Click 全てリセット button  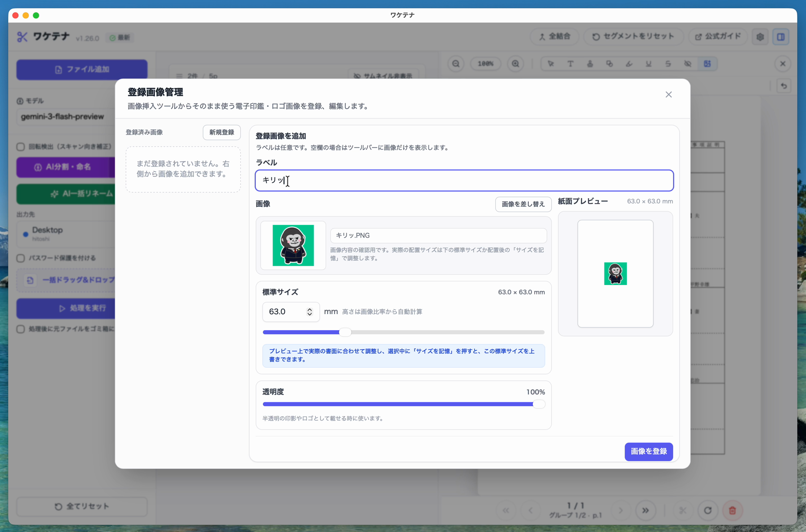tap(82, 506)
